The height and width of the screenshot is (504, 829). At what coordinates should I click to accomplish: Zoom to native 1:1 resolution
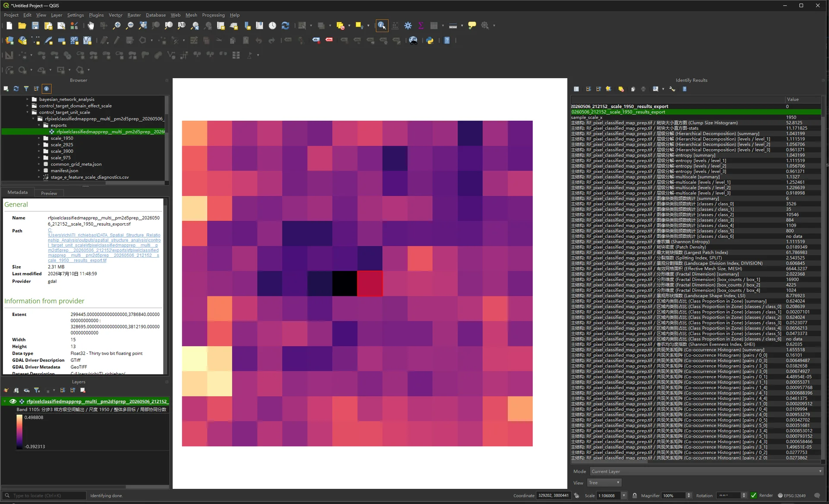click(x=182, y=26)
